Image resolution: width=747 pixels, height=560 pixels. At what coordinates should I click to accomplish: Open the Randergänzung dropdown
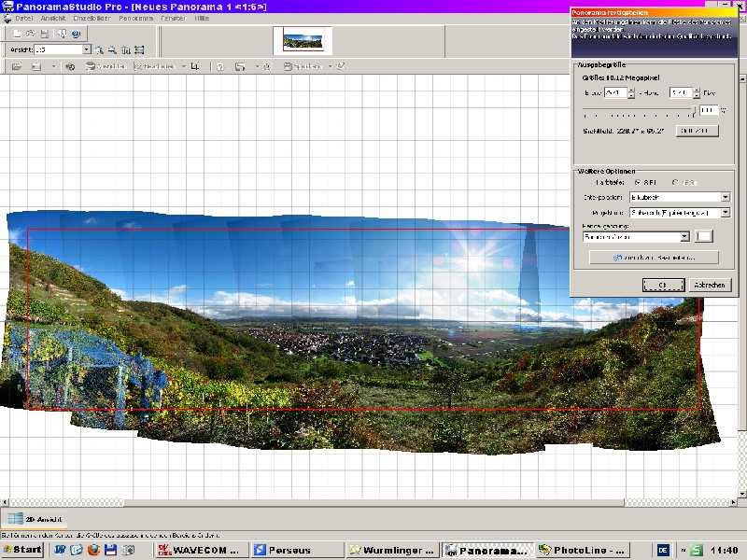pyautogui.click(x=684, y=237)
